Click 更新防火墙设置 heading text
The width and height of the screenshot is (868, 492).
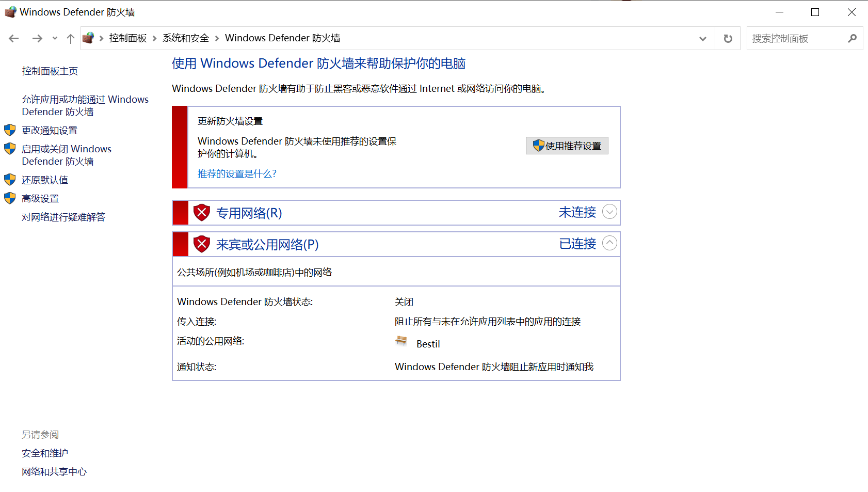pos(230,121)
